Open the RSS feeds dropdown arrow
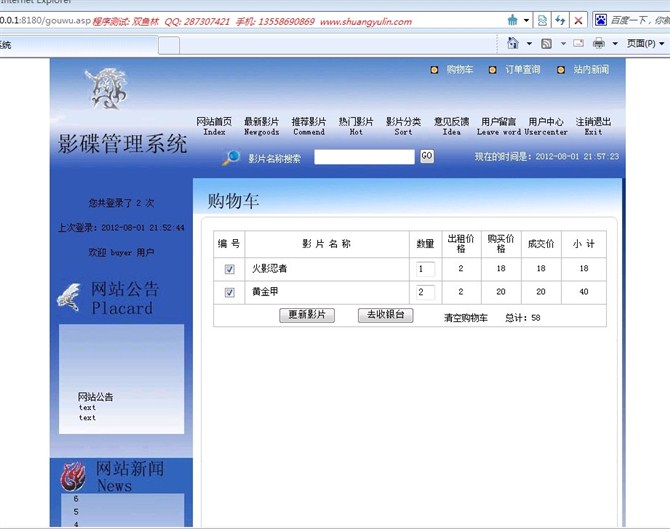This screenshot has height=529, width=670. 563,44
